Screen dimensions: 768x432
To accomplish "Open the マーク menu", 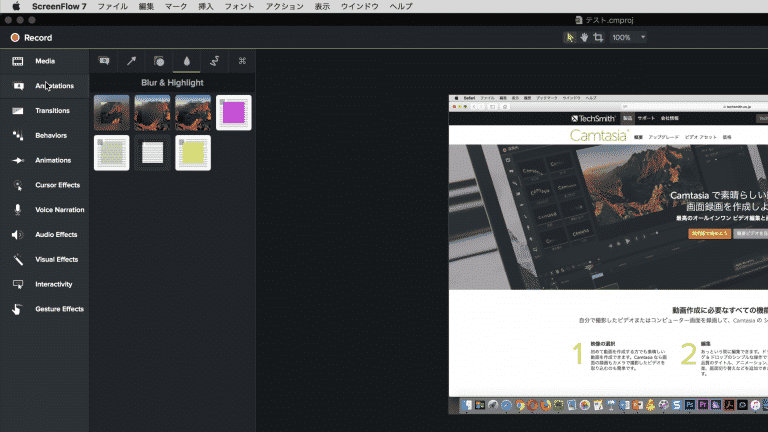I will pos(176,6).
